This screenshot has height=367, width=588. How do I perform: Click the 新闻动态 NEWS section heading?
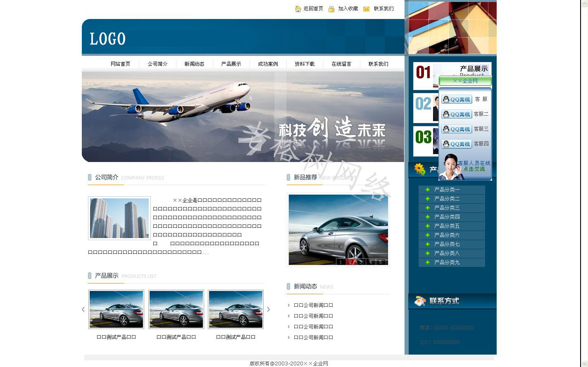coord(314,286)
